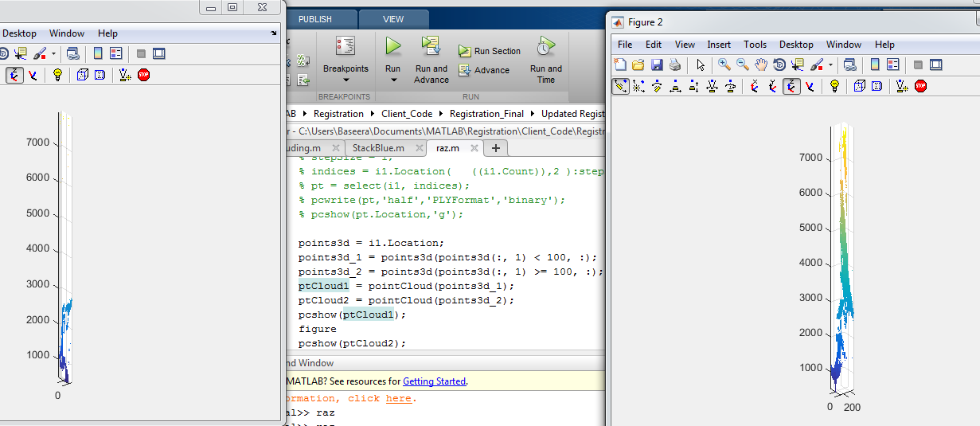Toggle scene light bulb in Figure 2
This screenshot has height=426, width=980.
point(834,86)
